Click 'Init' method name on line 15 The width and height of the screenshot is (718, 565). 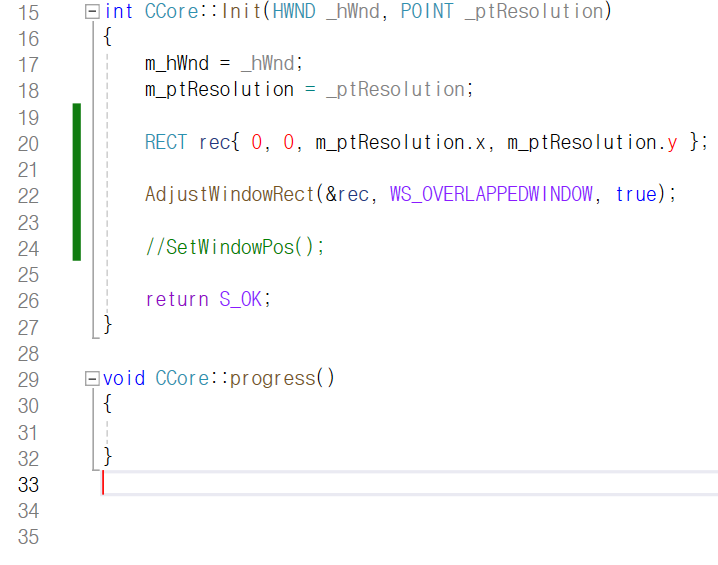click(x=241, y=11)
